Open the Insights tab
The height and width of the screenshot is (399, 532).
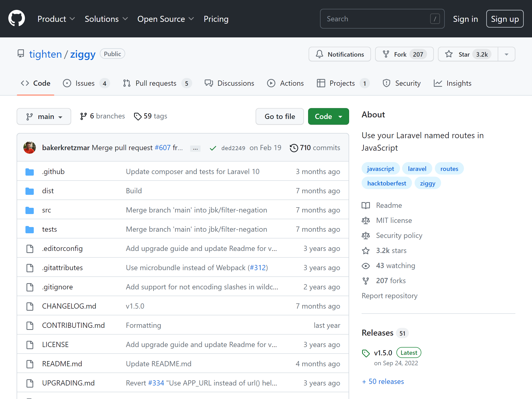(x=453, y=83)
